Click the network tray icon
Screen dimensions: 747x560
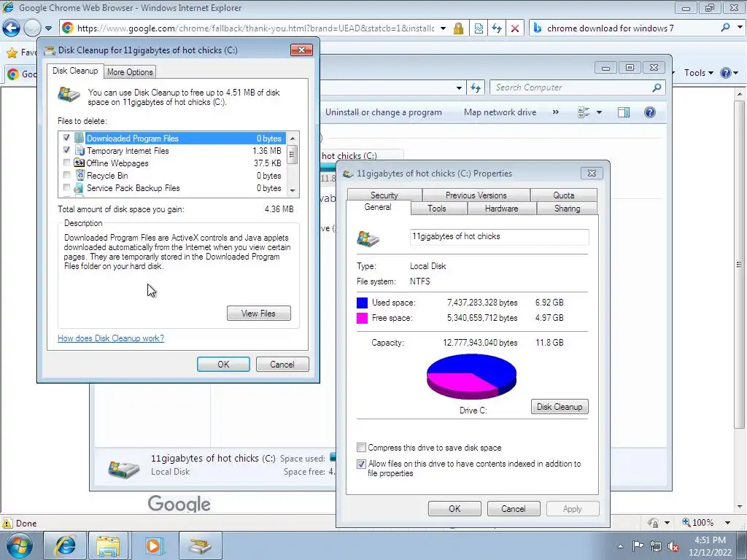pyautogui.click(x=656, y=546)
